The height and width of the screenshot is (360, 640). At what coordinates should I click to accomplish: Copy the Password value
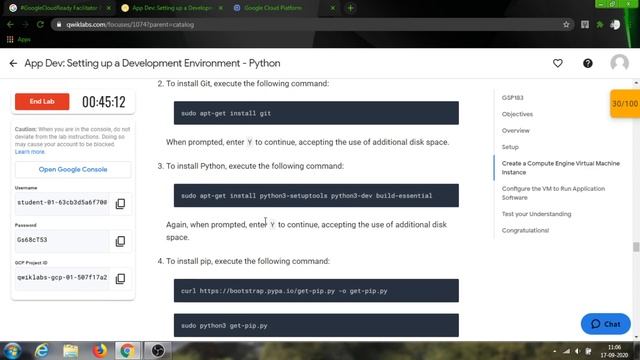(120, 241)
